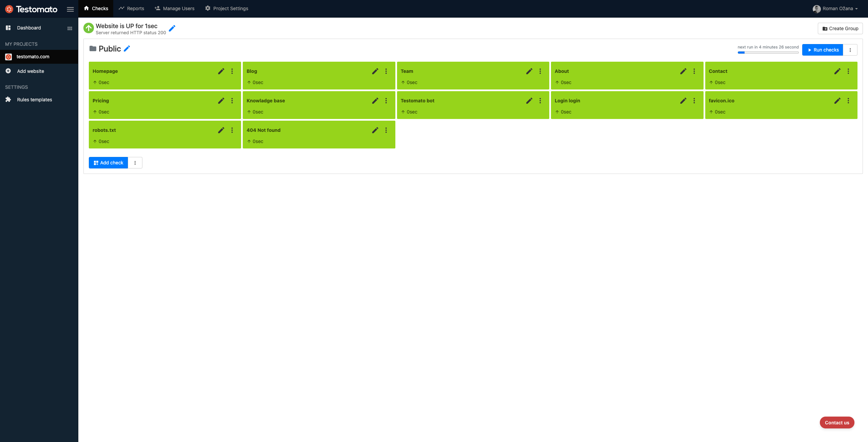Image resolution: width=868 pixels, height=442 pixels.
Task: Click edit pencil beside website status
Action: point(172,28)
